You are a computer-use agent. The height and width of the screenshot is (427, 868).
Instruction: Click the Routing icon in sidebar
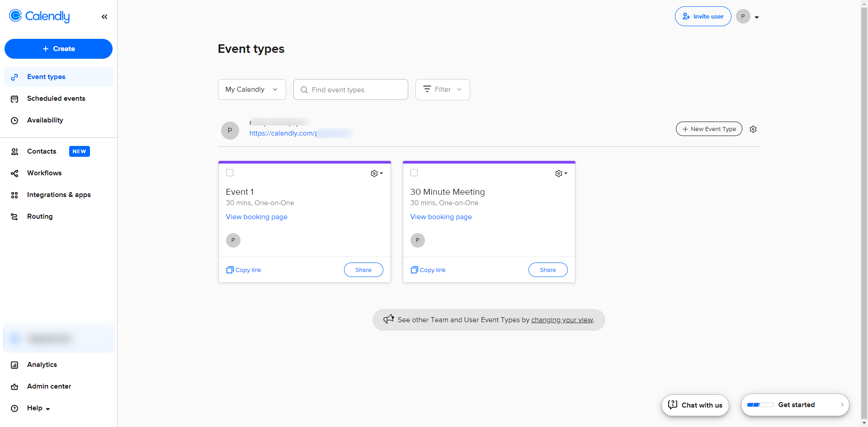tap(14, 217)
